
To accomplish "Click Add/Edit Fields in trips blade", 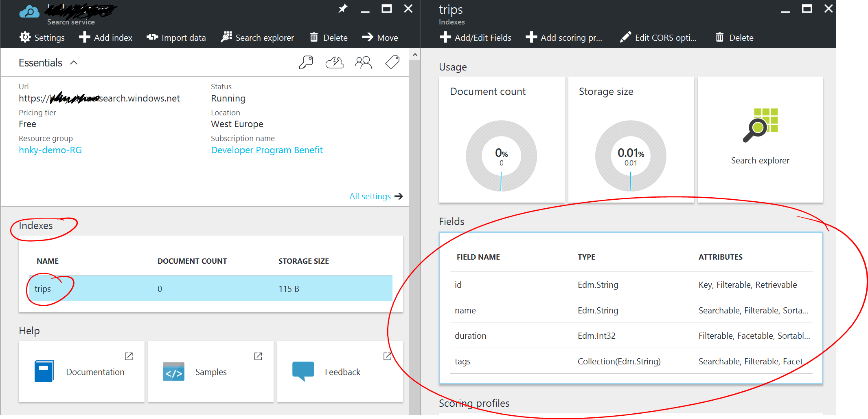I will point(476,37).
